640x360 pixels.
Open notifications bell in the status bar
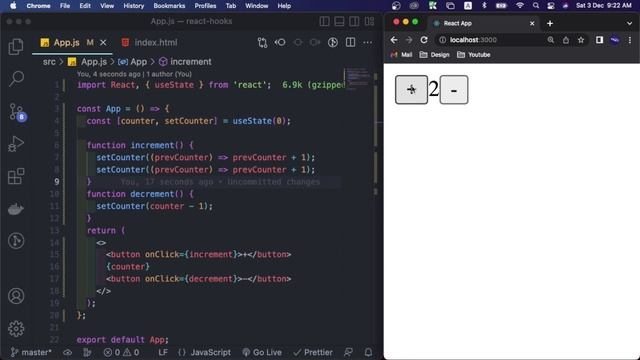point(368,352)
